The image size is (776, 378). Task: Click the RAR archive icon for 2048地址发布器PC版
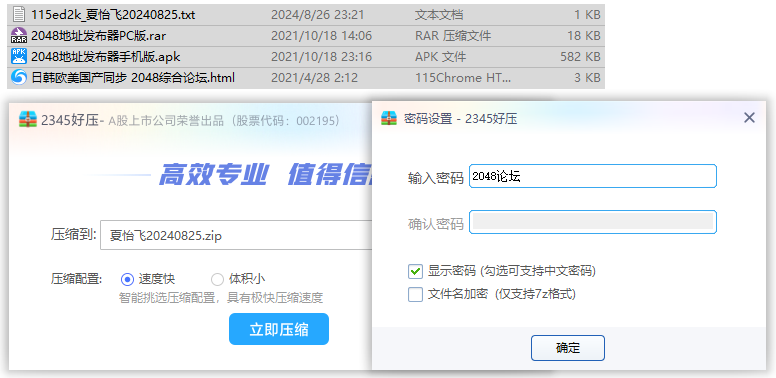19,36
